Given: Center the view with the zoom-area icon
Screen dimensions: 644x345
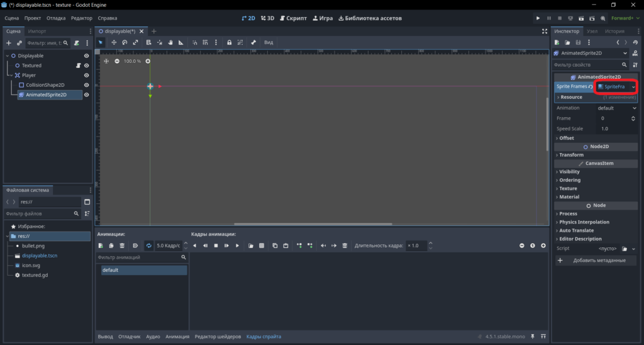Looking at the screenshot, I should [x=106, y=61].
